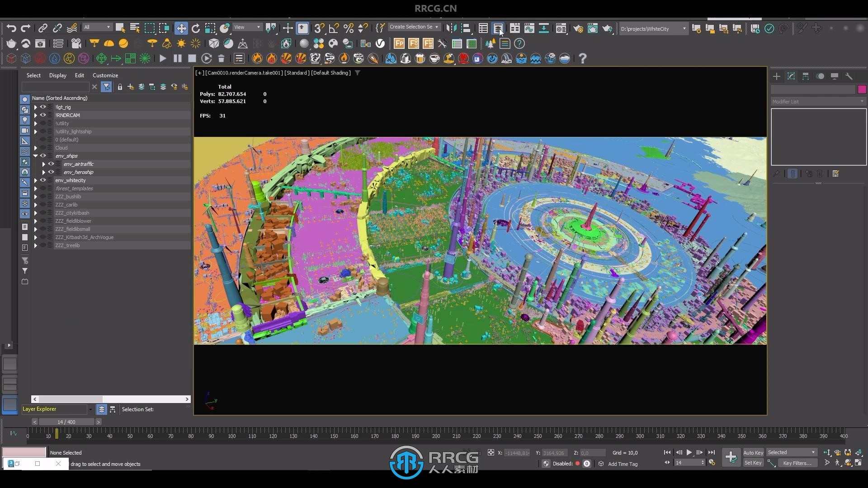Toggle visibility of env_ships layer
This screenshot has width=868, height=488.
click(x=43, y=156)
